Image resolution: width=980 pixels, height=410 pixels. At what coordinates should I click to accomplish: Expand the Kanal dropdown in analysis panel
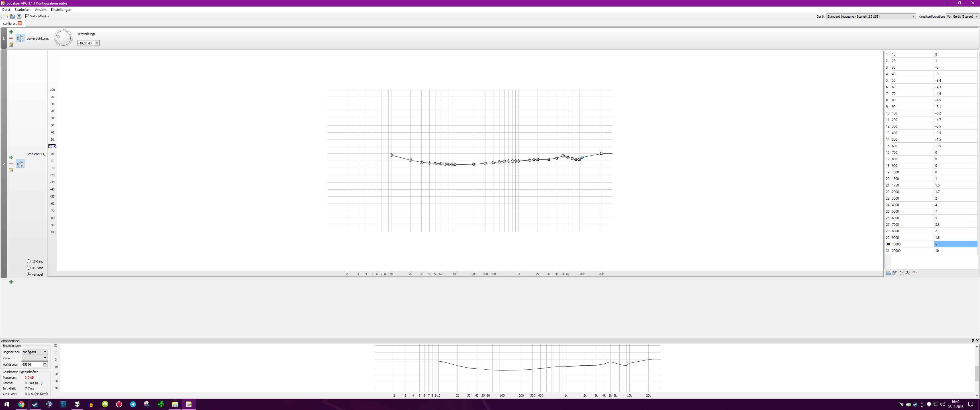(x=35, y=358)
